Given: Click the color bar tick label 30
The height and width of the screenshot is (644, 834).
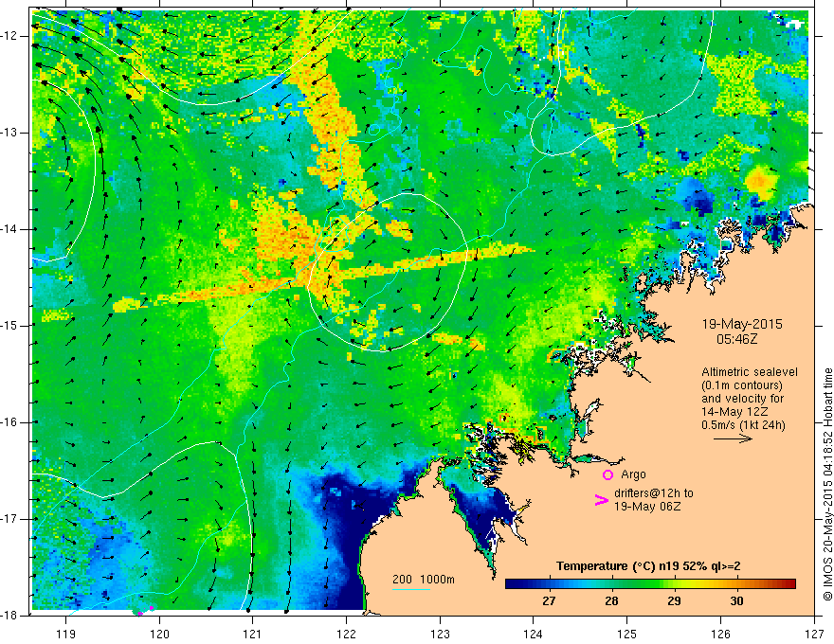Looking at the screenshot, I should pyautogui.click(x=736, y=601).
